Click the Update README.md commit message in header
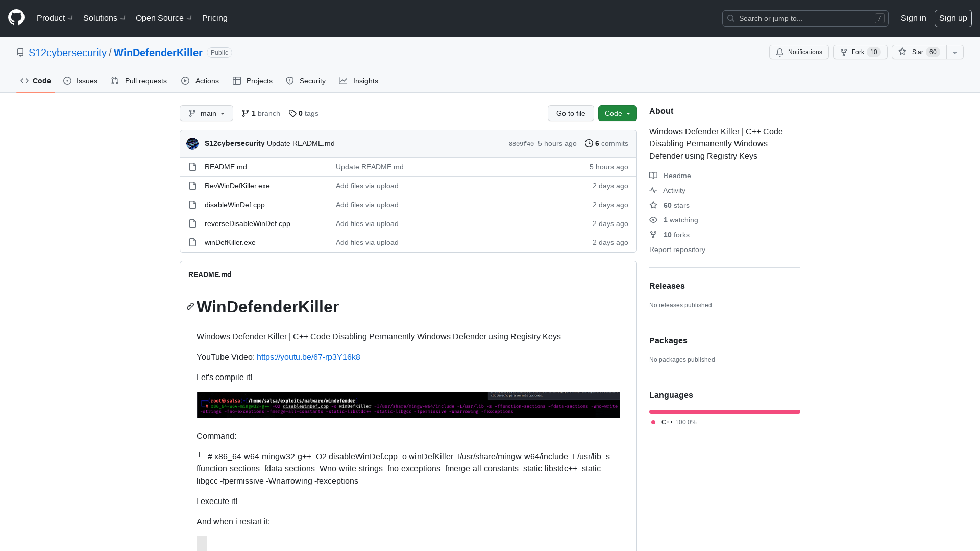The width and height of the screenshot is (980, 551). 301,143
